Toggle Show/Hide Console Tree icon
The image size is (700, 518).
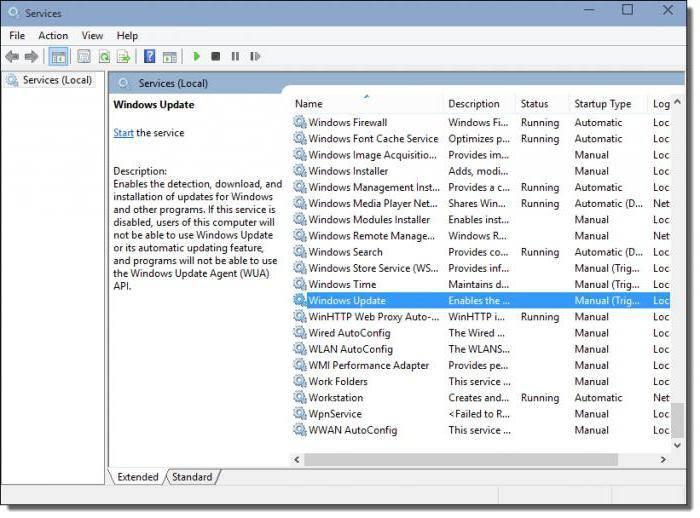58,57
